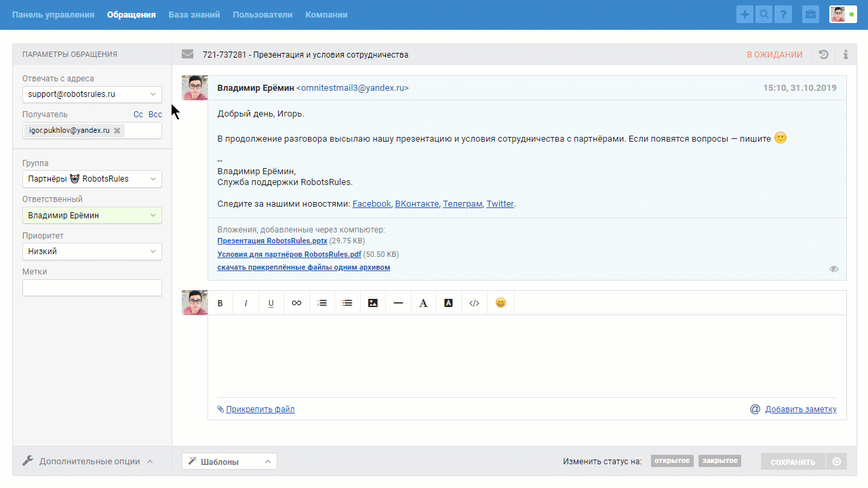The width and height of the screenshot is (868, 488).
Task: Open the "Группа" dropdown with Партнёры RobotsRules
Action: click(92, 179)
